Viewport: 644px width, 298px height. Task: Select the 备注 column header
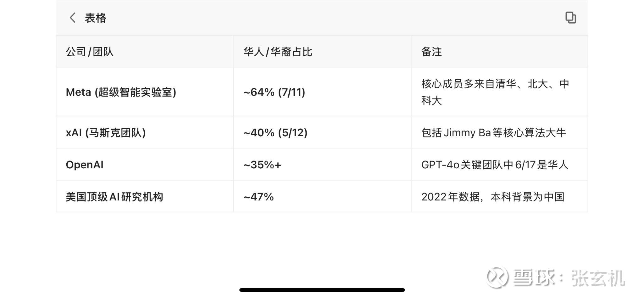[431, 52]
